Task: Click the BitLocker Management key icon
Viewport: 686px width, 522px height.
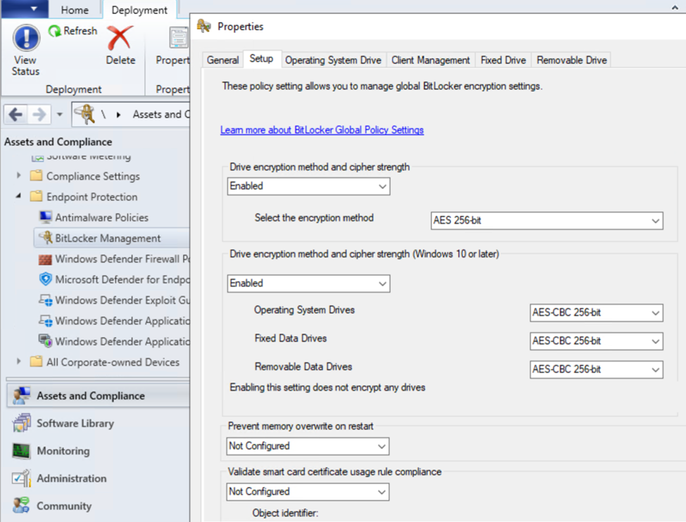Action: pyautogui.click(x=46, y=238)
